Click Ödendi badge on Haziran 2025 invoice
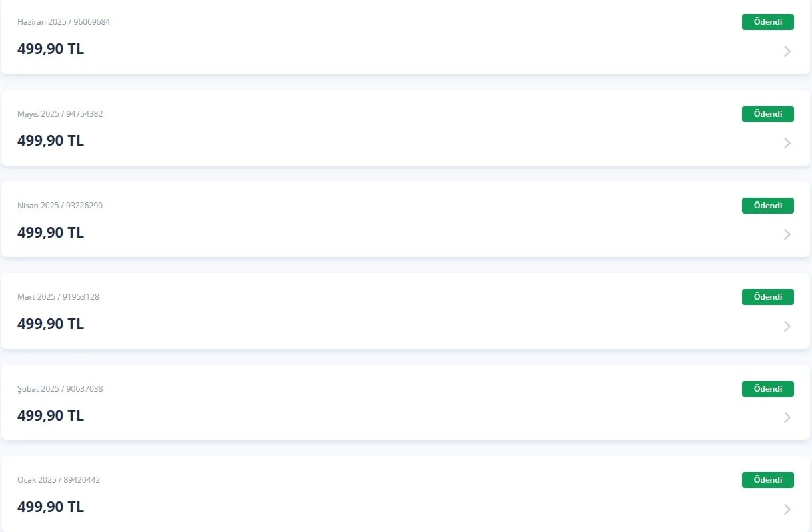Screen dimensions: 812x532 click(767, 22)
